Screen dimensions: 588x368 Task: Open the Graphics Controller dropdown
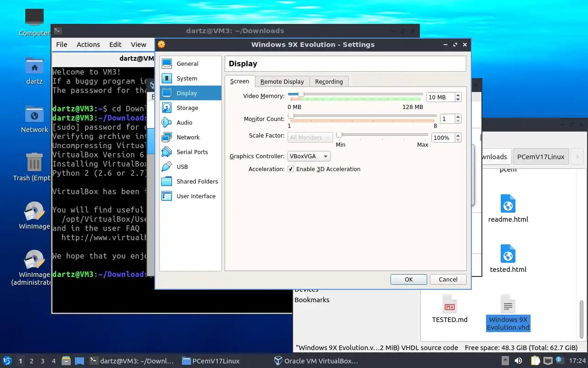click(x=309, y=156)
